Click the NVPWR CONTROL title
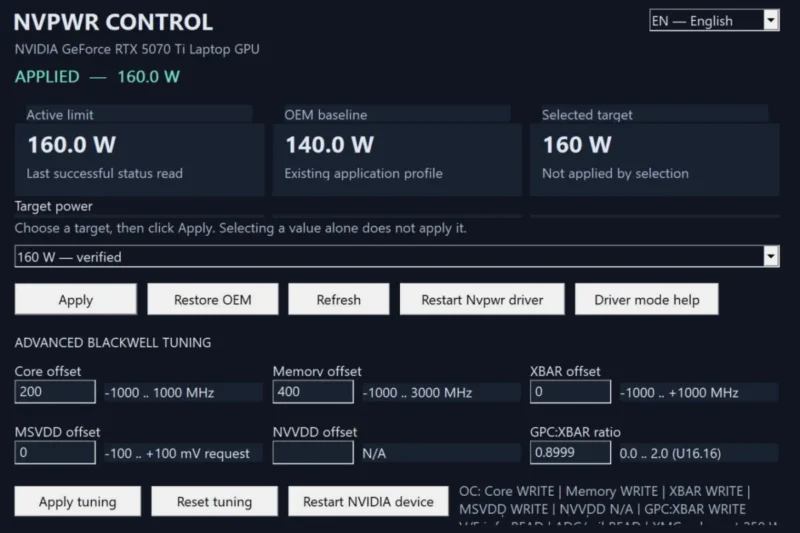The width and height of the screenshot is (800, 533). coord(113,22)
